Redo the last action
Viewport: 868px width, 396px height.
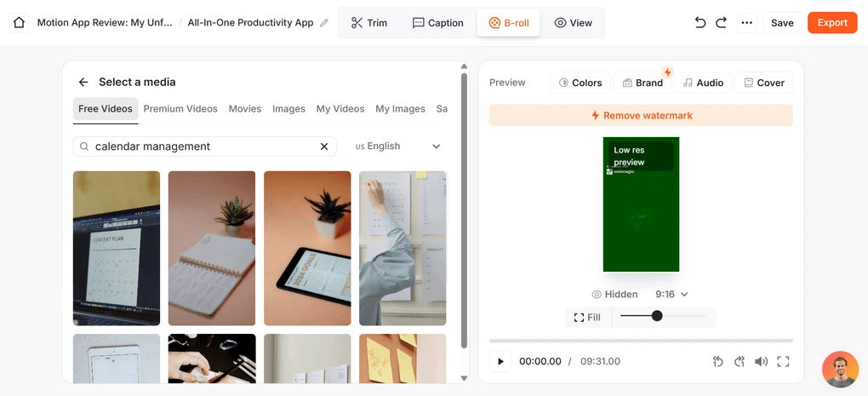tap(722, 23)
